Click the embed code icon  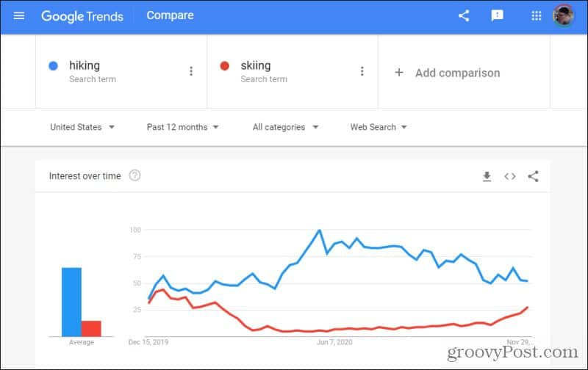[510, 176]
